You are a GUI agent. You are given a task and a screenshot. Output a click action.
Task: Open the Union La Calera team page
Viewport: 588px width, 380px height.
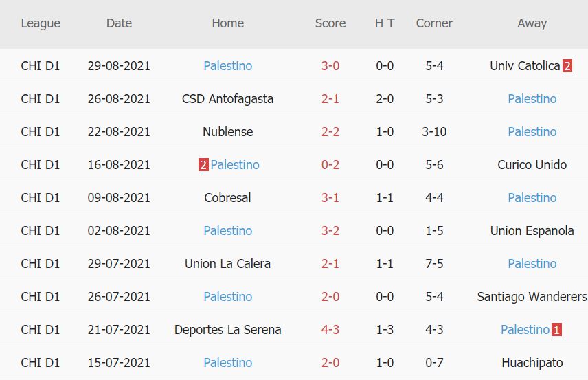coord(227,264)
